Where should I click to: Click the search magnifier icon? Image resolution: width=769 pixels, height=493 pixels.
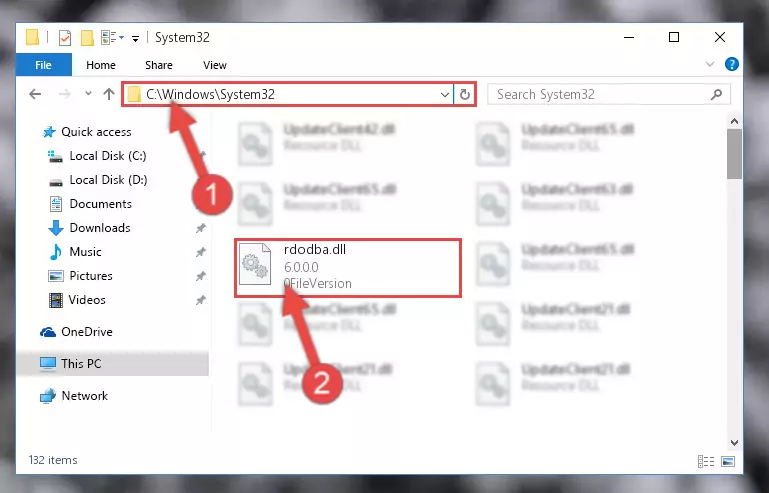(x=717, y=94)
